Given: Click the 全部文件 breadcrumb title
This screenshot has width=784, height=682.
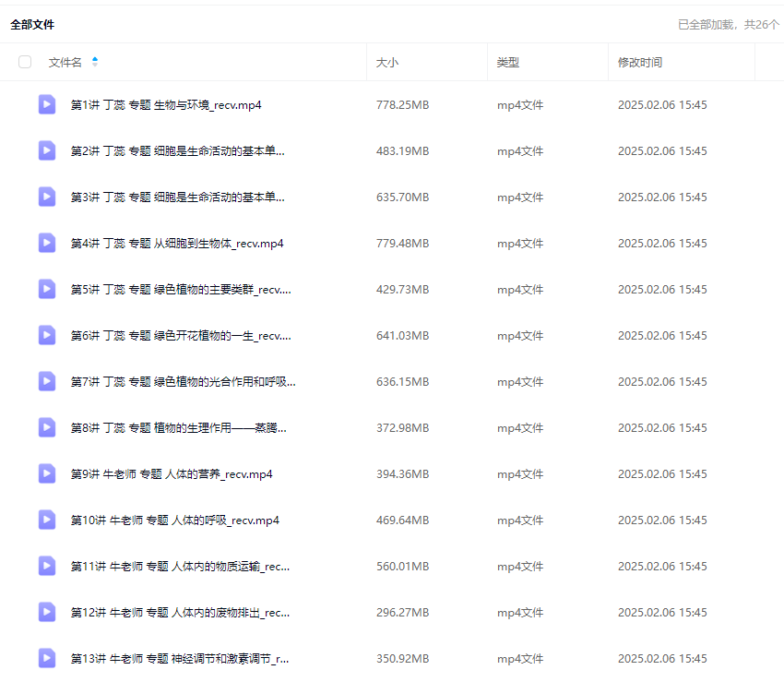Looking at the screenshot, I should (32, 25).
